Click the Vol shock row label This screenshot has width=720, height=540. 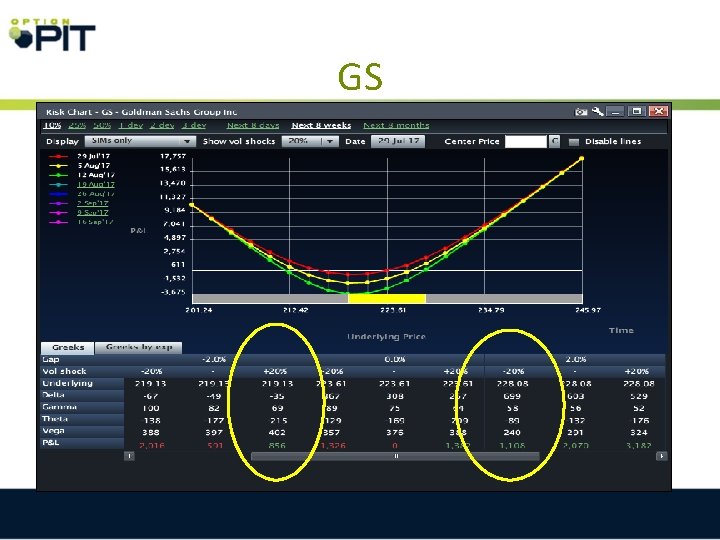(64, 371)
